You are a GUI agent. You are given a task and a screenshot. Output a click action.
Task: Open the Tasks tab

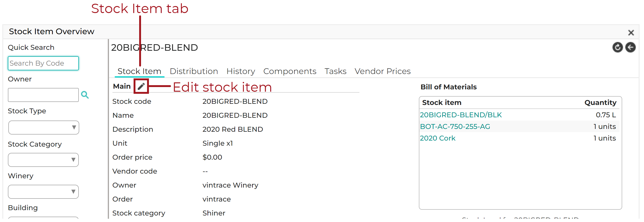(335, 71)
